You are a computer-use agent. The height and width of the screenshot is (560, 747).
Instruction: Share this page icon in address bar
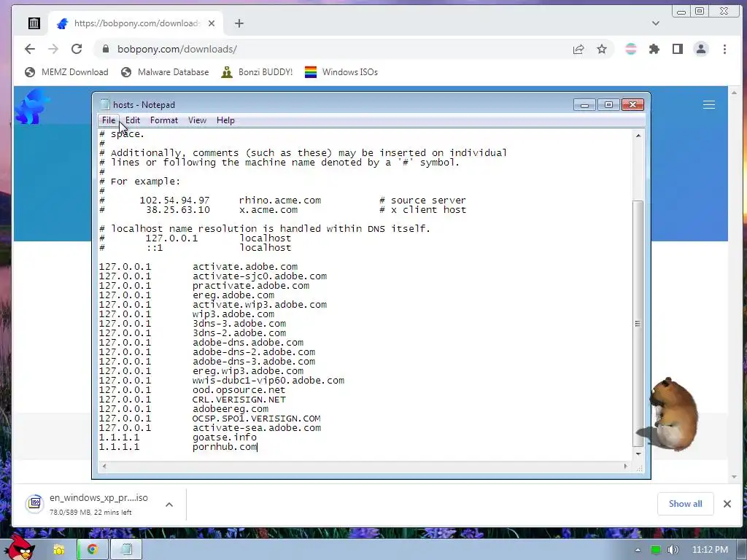(x=578, y=49)
